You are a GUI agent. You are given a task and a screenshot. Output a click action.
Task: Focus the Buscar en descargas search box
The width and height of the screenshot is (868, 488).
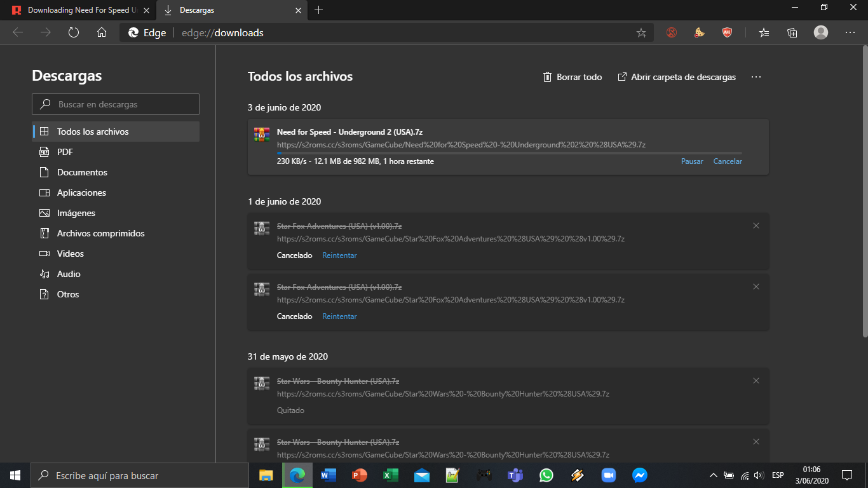[116, 104]
